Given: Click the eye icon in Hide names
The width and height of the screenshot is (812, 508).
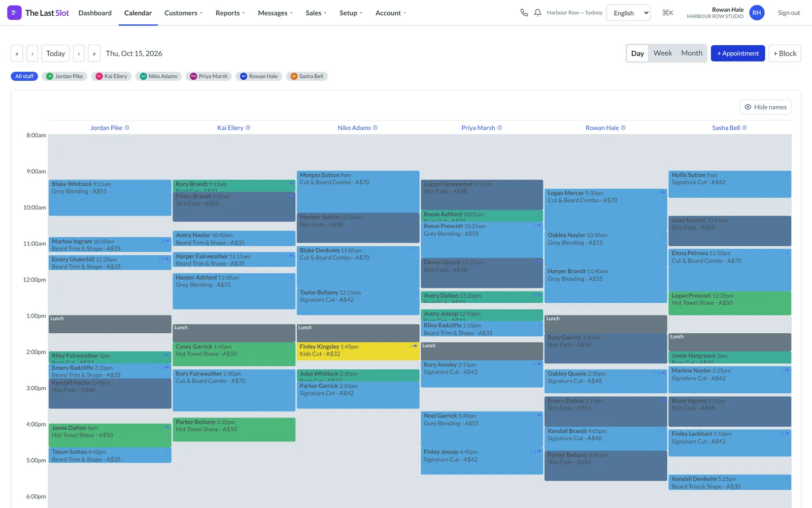Looking at the screenshot, I should [748, 107].
